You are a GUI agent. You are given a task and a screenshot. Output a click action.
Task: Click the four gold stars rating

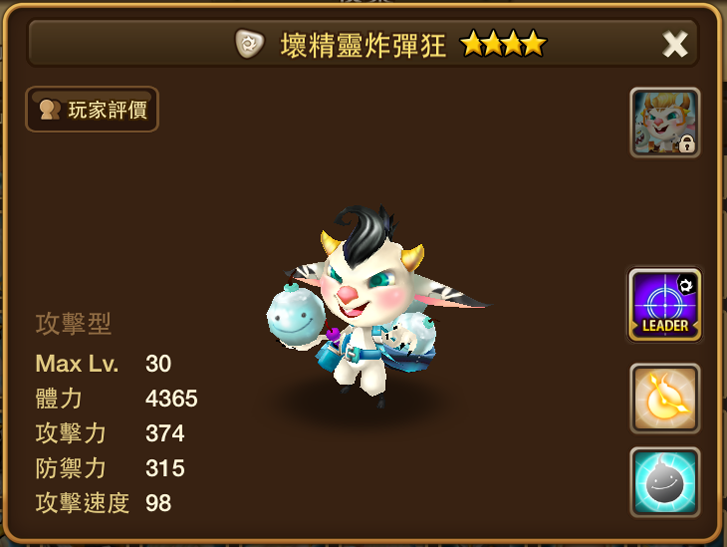coord(504,44)
